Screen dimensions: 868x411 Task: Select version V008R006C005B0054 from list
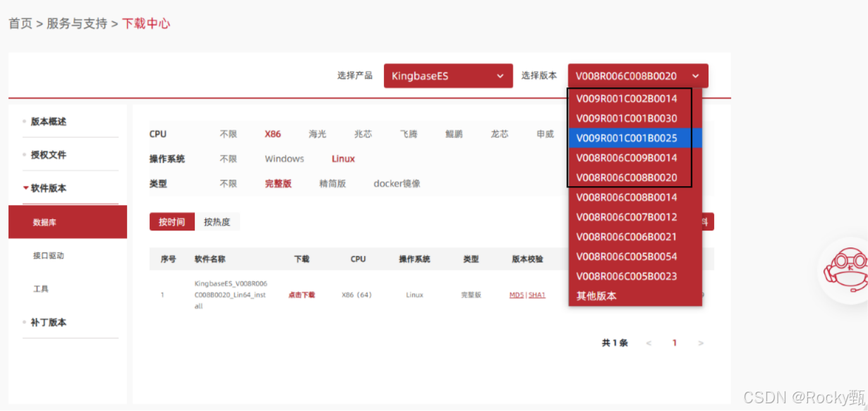pos(635,257)
